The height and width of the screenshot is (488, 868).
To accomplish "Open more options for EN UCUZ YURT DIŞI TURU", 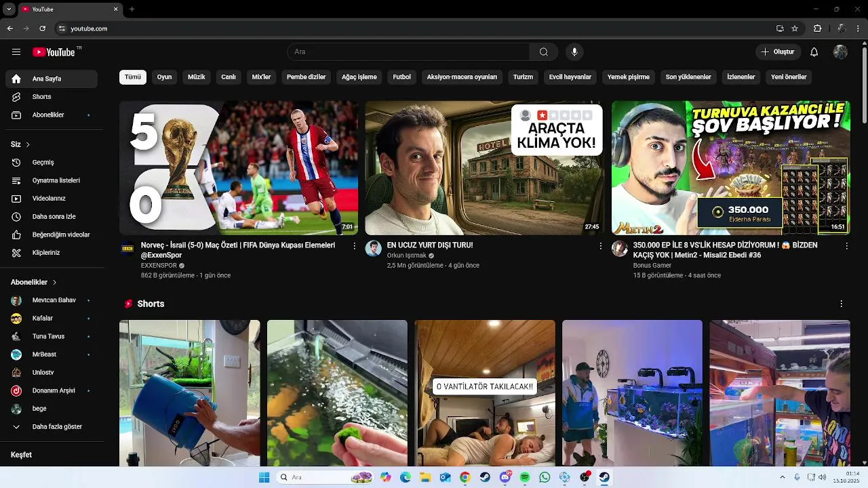I will 600,246.
